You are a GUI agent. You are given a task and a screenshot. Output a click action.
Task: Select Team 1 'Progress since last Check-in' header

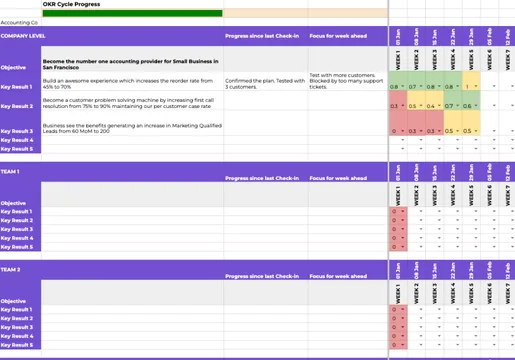tap(262, 178)
